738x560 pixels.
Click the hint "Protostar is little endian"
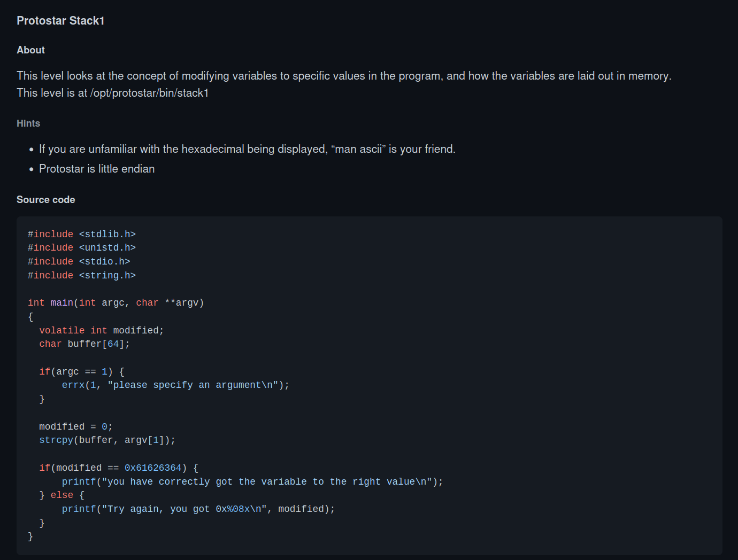[97, 169]
